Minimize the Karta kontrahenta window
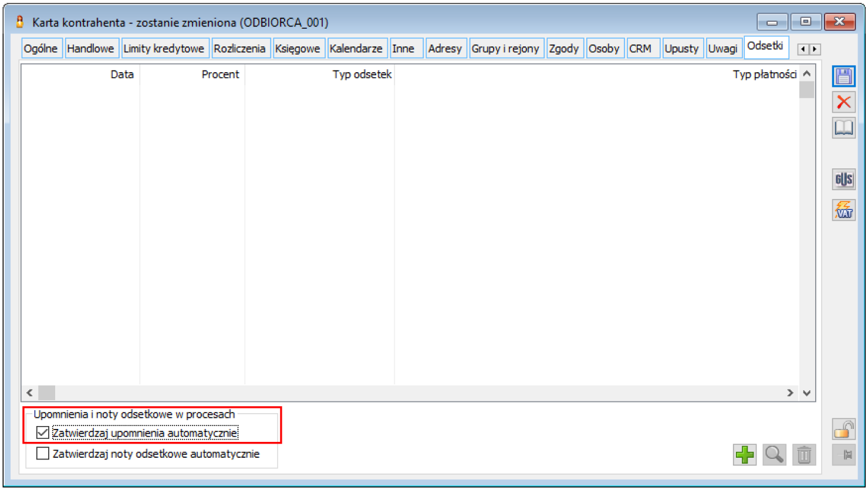This screenshot has width=868, height=490. click(x=772, y=22)
